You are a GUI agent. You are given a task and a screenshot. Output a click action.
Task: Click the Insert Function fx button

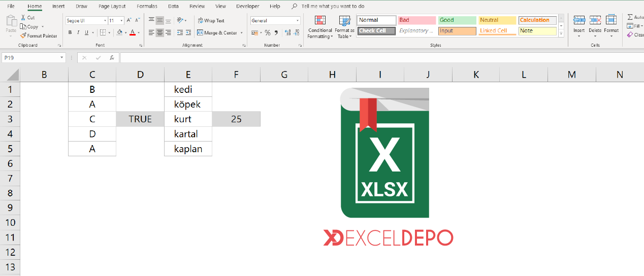[x=112, y=58]
